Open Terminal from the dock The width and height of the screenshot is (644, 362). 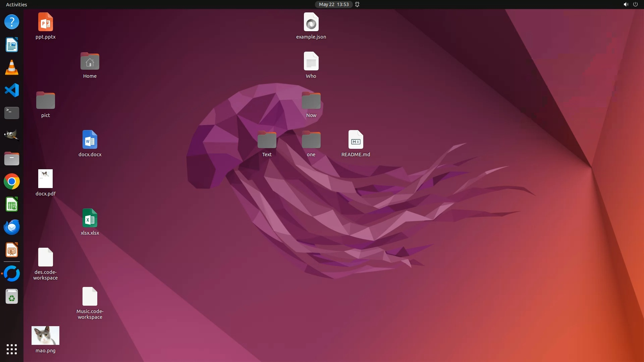pyautogui.click(x=12, y=113)
